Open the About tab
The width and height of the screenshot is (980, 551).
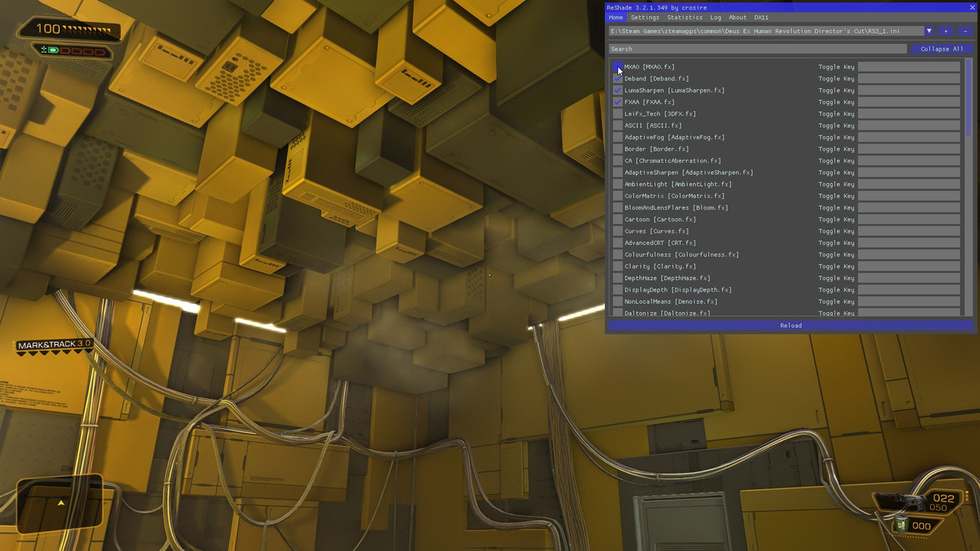coord(737,18)
